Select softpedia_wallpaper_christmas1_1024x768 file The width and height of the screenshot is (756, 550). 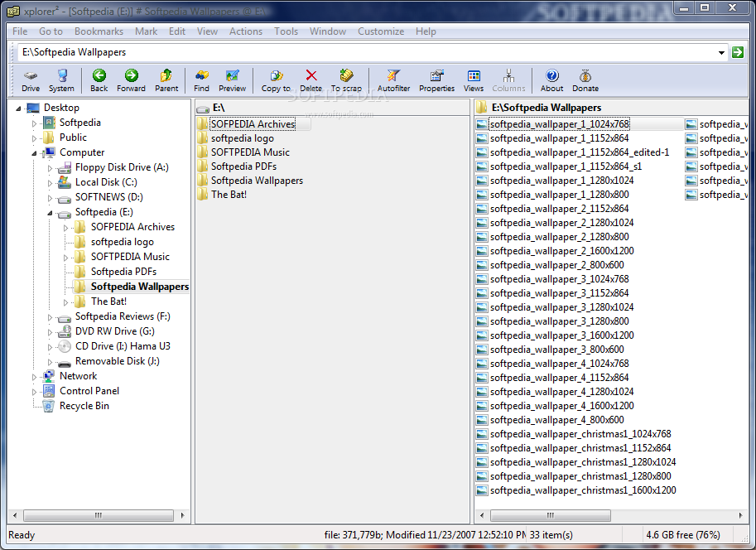tap(580, 434)
